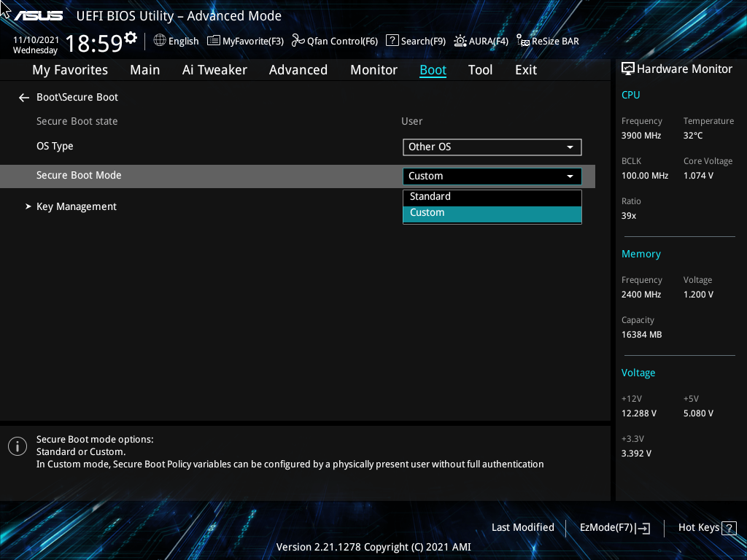Click the Memory heading in Hardware Monitor
Viewport: 747px width, 560px height.
tap(640, 254)
